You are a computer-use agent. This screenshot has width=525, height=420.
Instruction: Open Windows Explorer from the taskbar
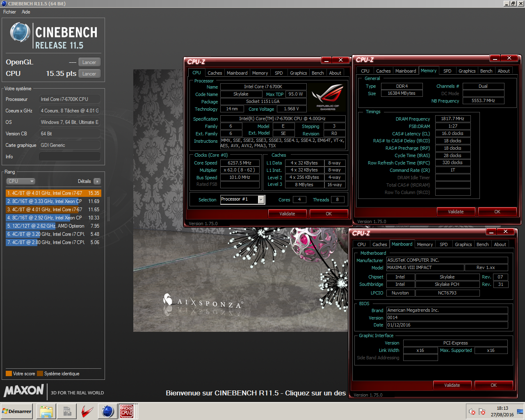coord(46,411)
